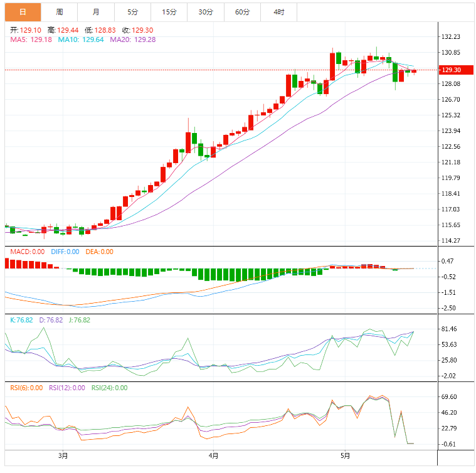Click the 126.70 price axis label

point(450,100)
